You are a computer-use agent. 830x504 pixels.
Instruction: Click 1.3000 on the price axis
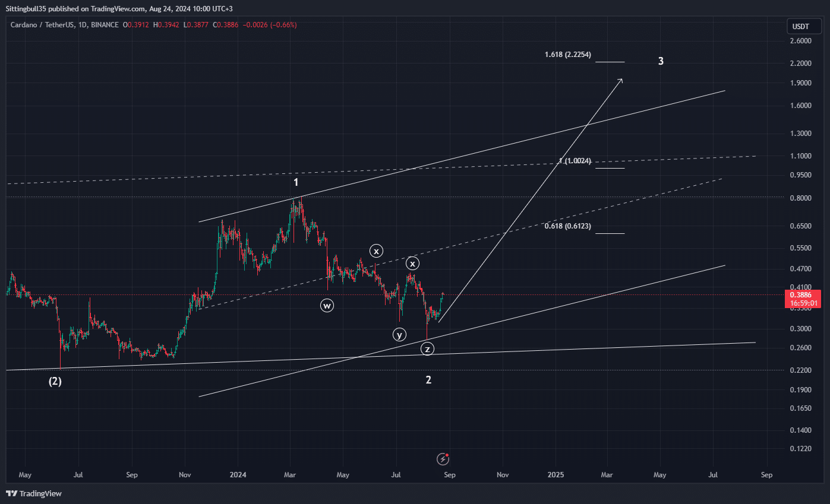pyautogui.click(x=802, y=134)
